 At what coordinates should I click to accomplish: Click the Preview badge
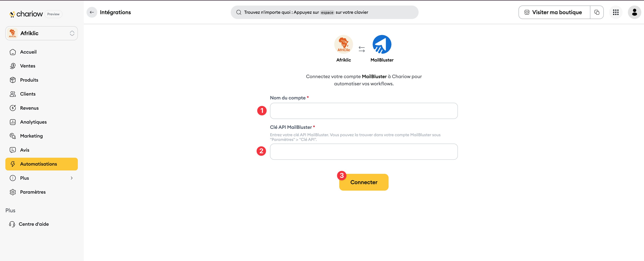click(53, 14)
